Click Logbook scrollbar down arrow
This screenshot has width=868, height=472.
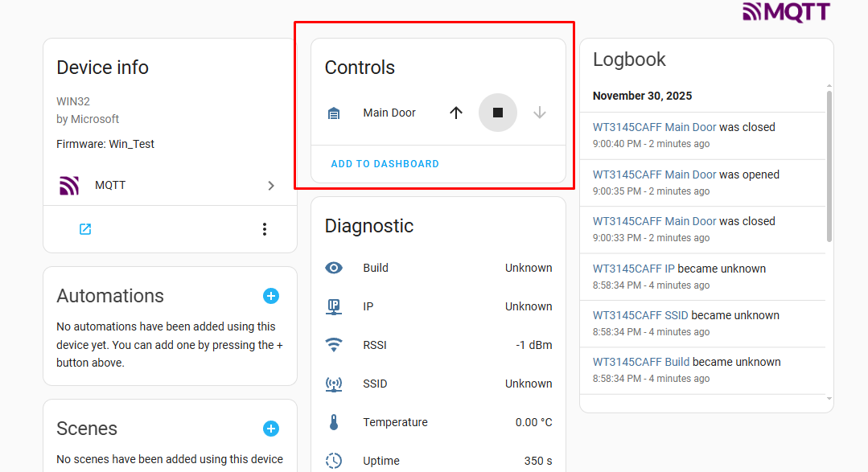coord(829,398)
